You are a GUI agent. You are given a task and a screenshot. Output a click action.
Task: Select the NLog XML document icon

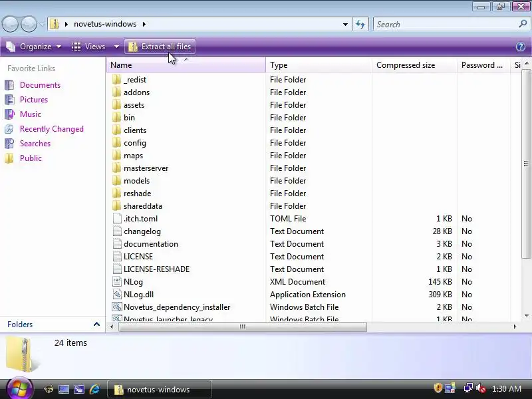pyautogui.click(x=117, y=281)
